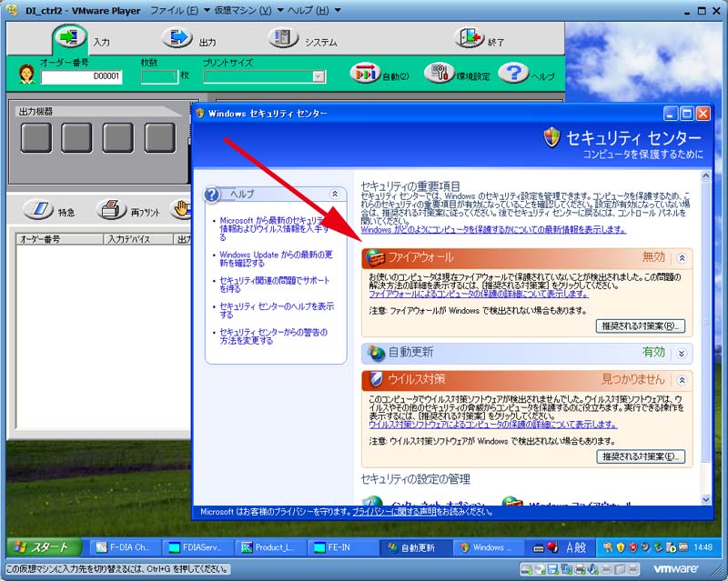
Task: Click the blue question mark ヘルプ icon
Action: click(x=513, y=73)
